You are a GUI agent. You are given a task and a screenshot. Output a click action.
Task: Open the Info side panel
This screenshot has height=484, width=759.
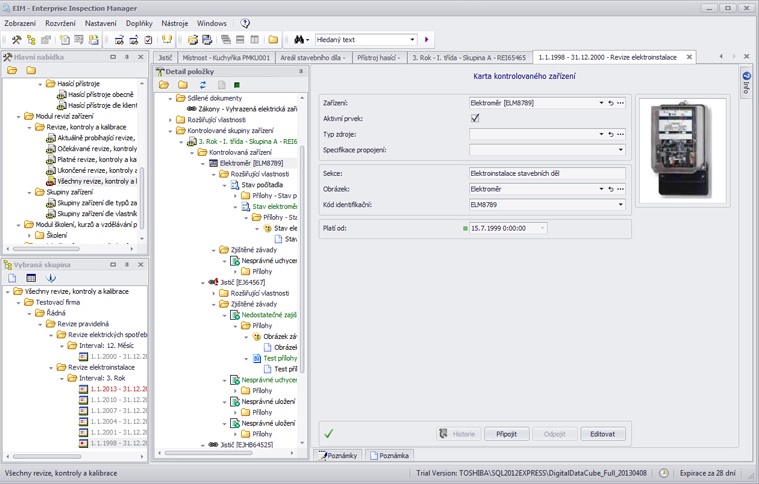coord(746,83)
